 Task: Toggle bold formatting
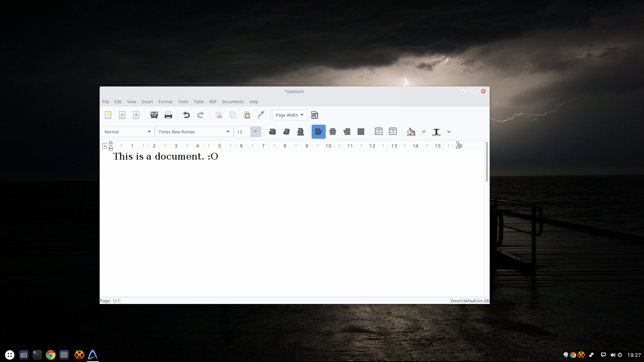pyautogui.click(x=272, y=132)
